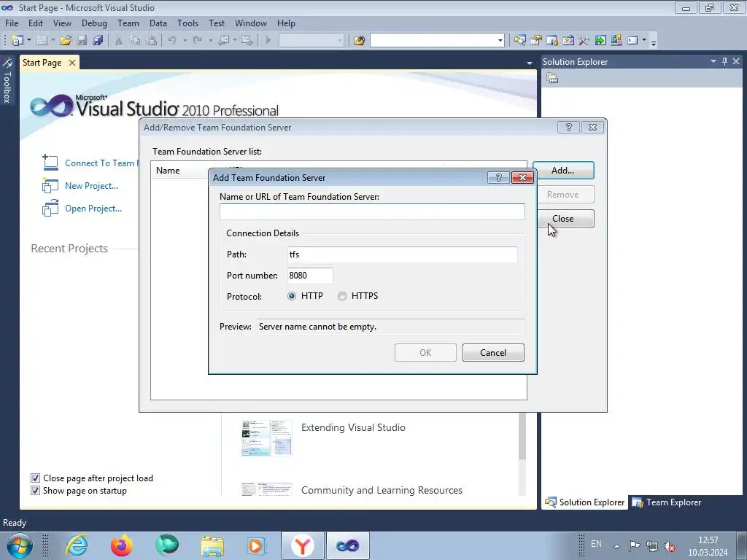The width and height of the screenshot is (747, 560).
Task: Open Firefox from the taskbar
Action: pos(122,545)
